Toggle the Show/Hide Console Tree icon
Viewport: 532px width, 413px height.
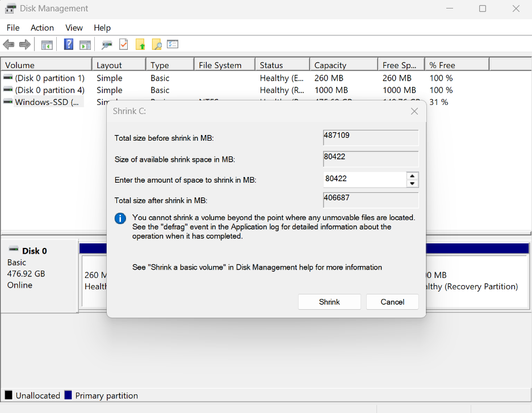click(47, 44)
